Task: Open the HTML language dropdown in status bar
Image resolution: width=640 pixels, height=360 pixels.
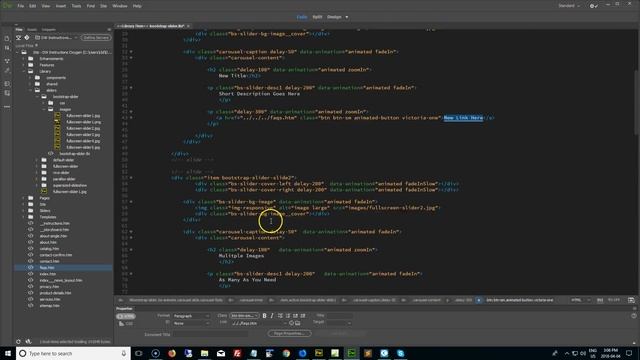Action: [580, 300]
